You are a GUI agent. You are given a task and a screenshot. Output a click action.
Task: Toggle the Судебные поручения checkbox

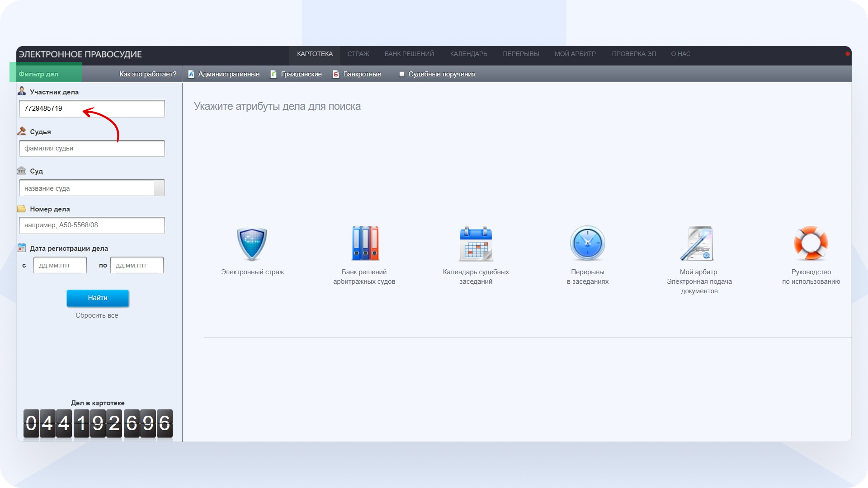401,74
